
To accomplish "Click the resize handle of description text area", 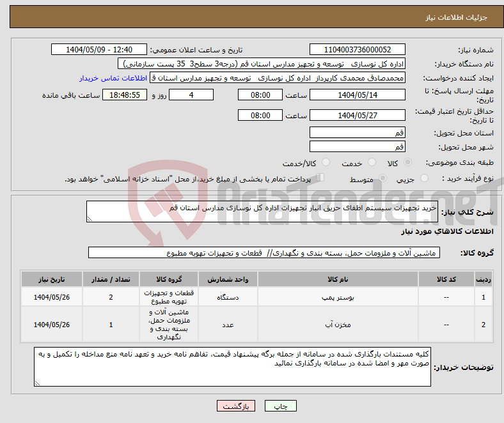I will 90,219.
